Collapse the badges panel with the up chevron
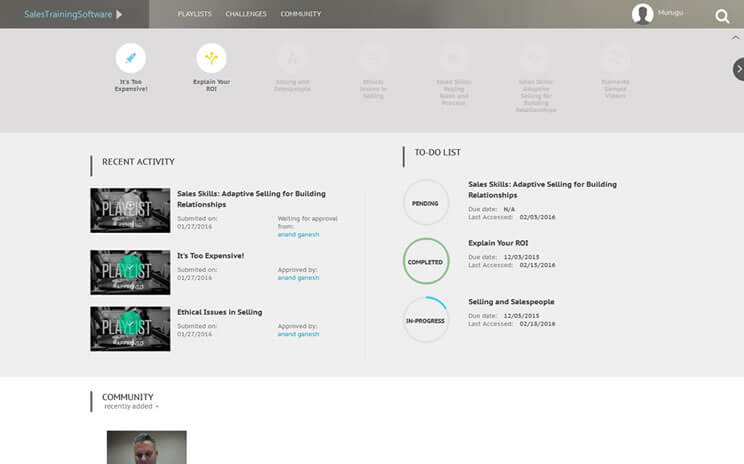The height and width of the screenshot is (464, 744). coord(735,37)
